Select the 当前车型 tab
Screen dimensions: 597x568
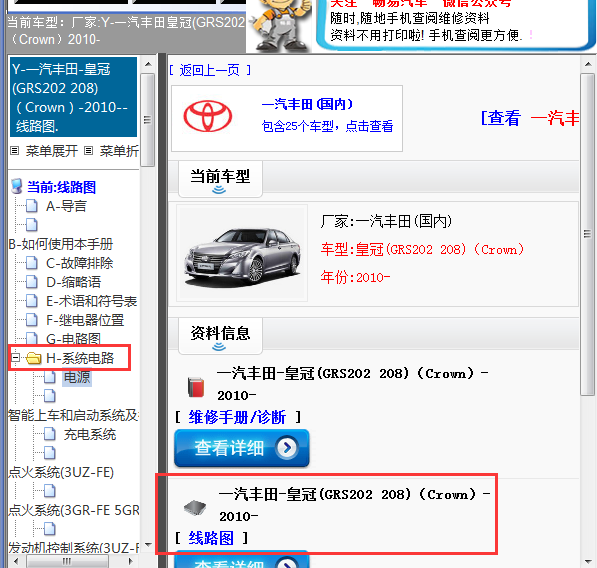[220, 179]
